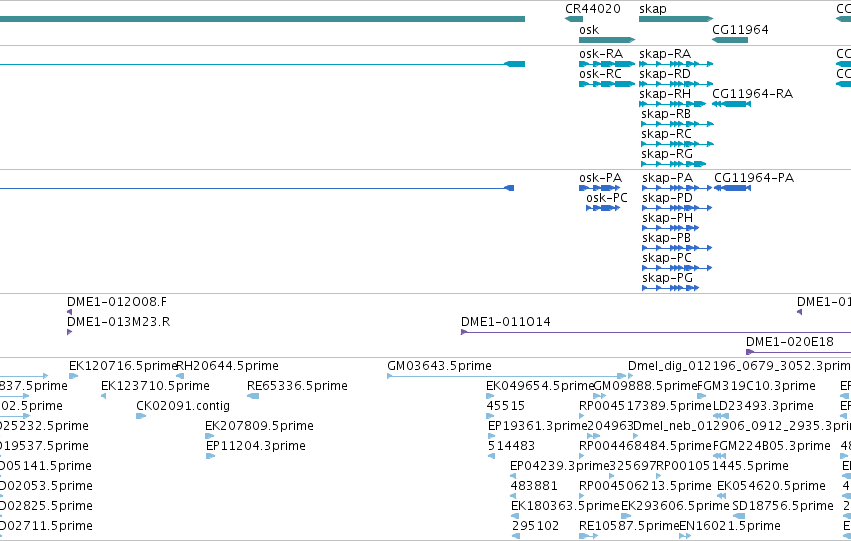Image resolution: width=851 pixels, height=541 pixels.
Task: Click the skap-PC coding feature
Action: pyautogui.click(x=677, y=268)
